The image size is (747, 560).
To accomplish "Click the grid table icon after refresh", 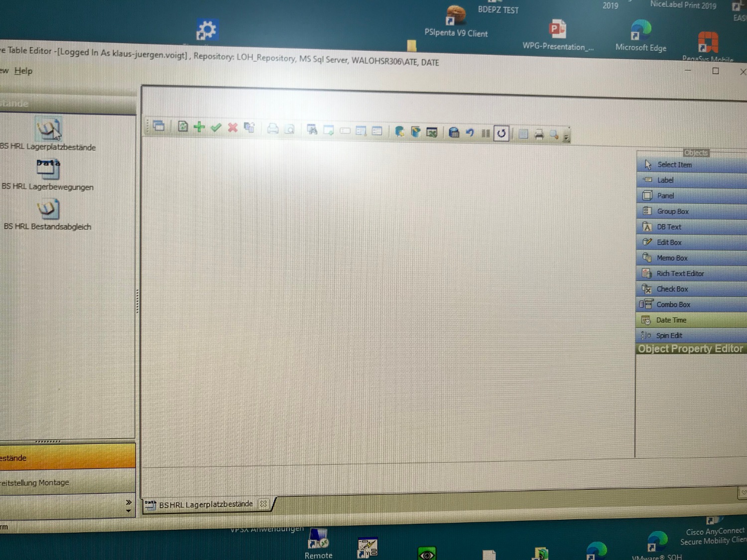I will pos(523,134).
